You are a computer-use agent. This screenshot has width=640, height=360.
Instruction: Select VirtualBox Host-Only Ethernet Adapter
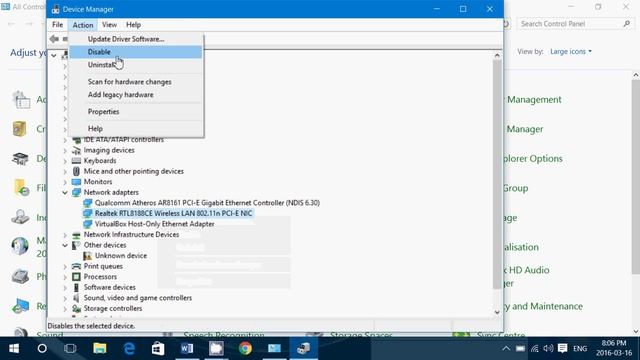(x=155, y=224)
